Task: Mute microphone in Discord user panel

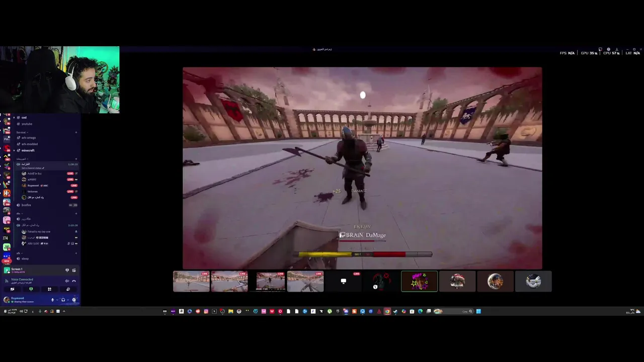Action: (52, 300)
